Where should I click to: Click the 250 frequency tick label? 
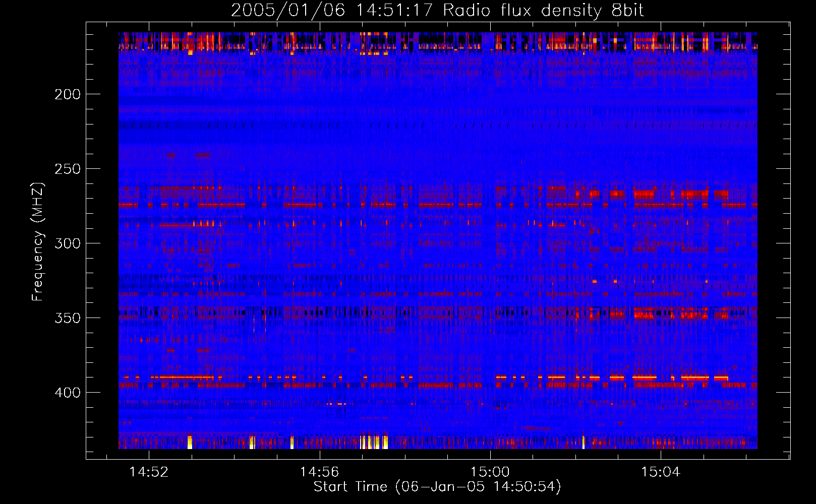68,169
